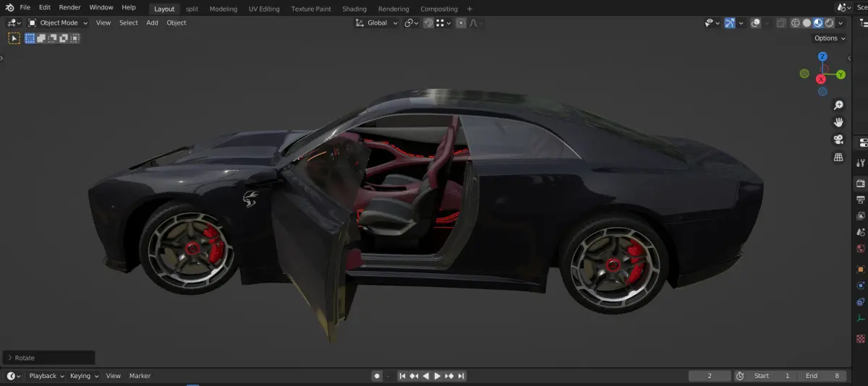The image size is (868, 386).
Task: Click the blue Z axis on the gizmo
Action: [822, 56]
